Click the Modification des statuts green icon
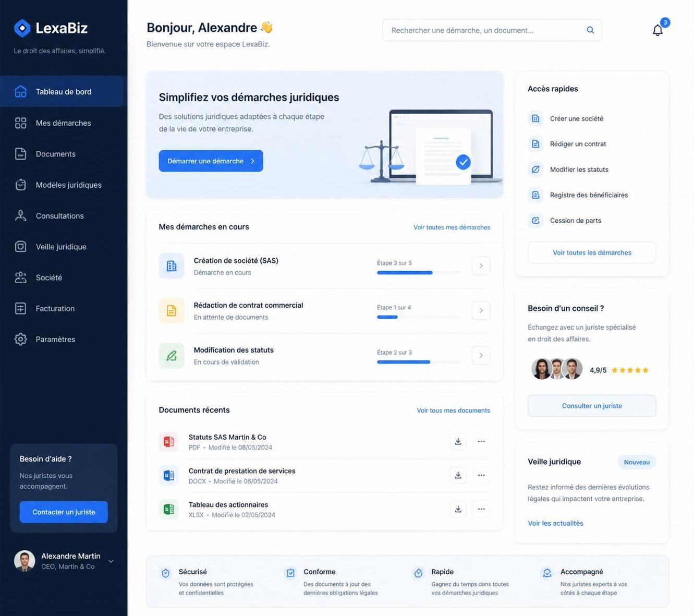 tap(172, 356)
